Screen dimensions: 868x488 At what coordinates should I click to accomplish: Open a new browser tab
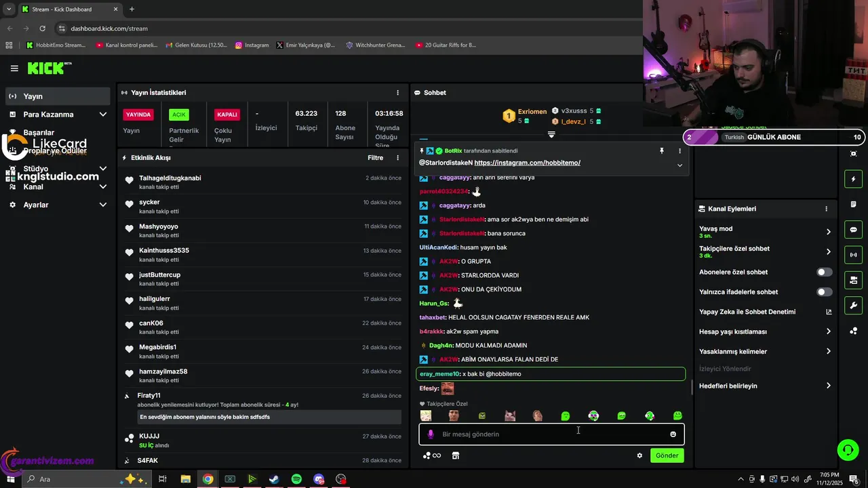click(x=132, y=9)
